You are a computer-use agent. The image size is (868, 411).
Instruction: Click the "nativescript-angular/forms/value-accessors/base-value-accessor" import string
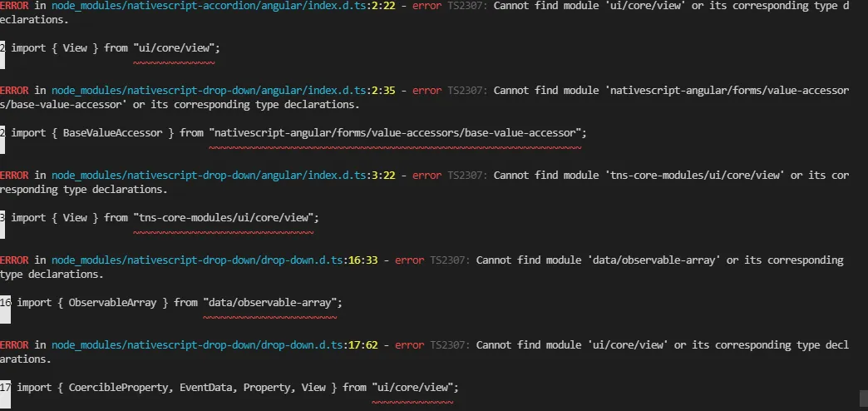coord(395,133)
